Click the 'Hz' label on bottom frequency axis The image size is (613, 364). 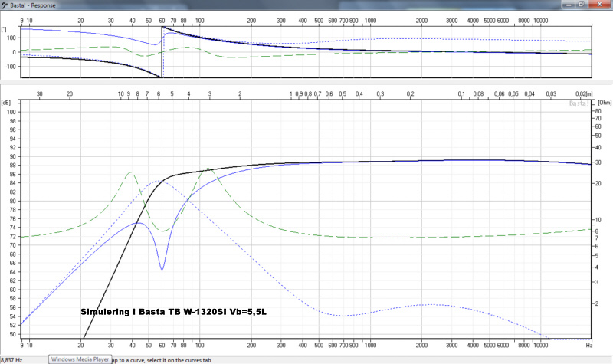click(x=588, y=346)
